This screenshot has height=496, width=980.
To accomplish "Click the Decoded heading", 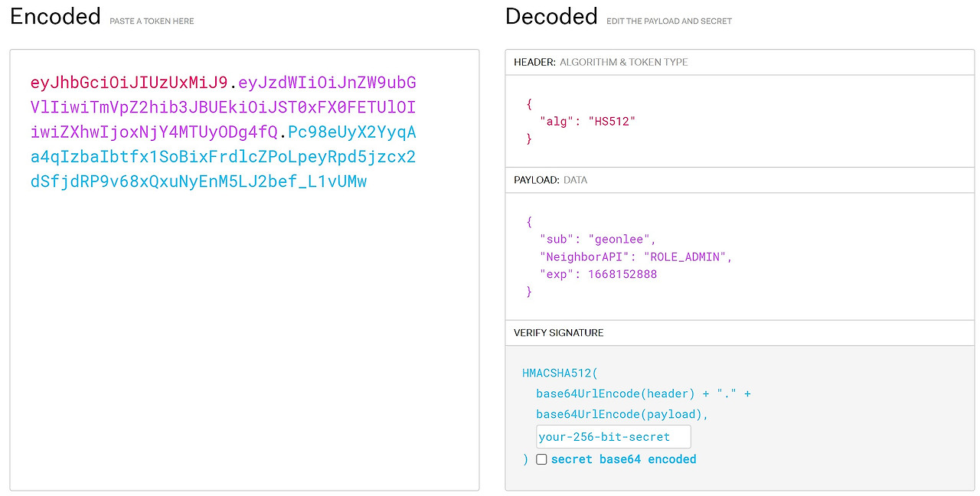I will point(551,17).
